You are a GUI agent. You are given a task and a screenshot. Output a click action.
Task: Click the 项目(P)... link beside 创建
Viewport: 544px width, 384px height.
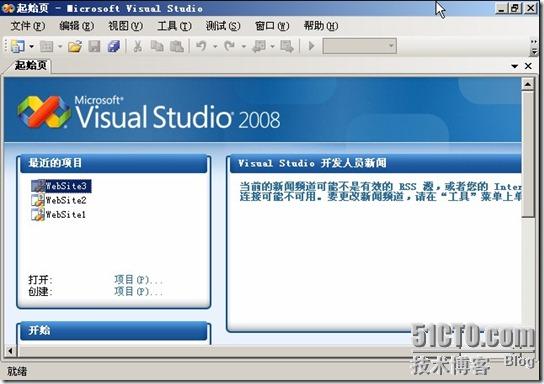(x=138, y=291)
